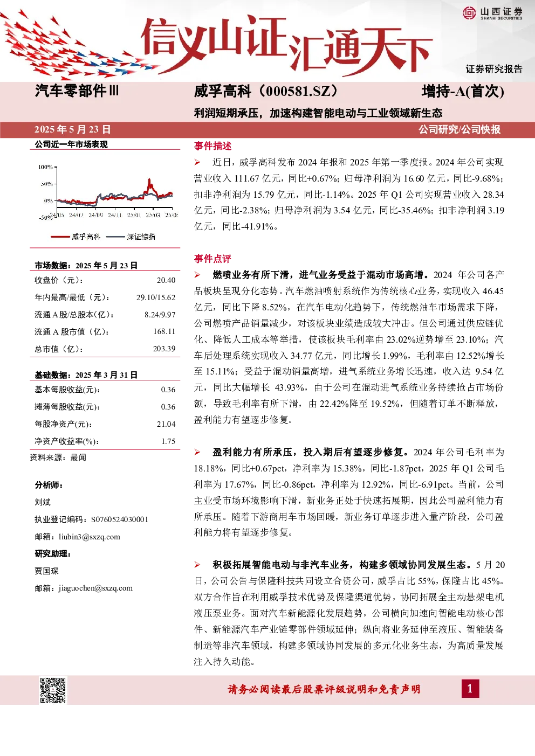Click the 公司研究/公司快报 label
Viewport: 535px width, 756px height.
(459, 129)
